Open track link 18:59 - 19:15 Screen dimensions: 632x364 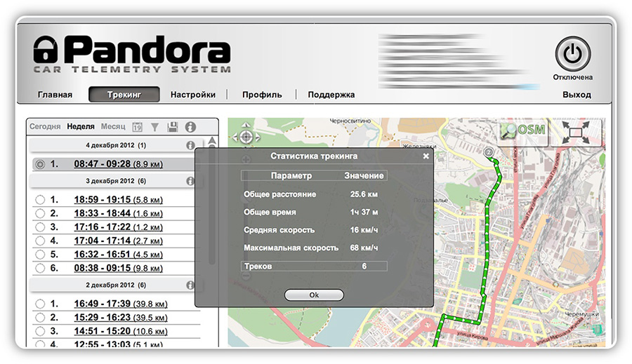coord(118,200)
